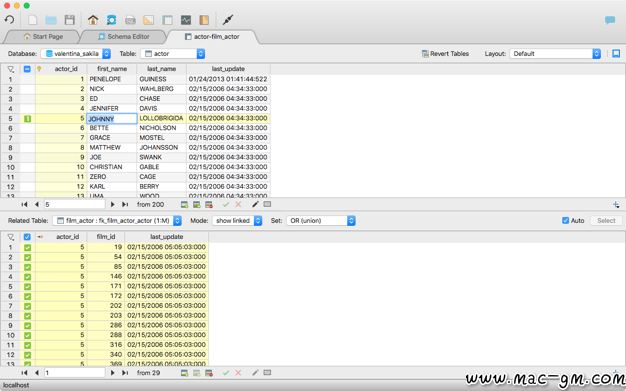Open the Related Table dropdown film_actor
The width and height of the screenshot is (626, 391).
[117, 220]
